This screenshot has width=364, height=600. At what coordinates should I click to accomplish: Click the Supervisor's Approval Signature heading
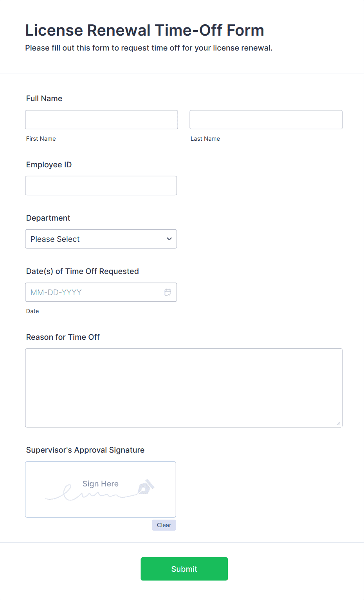(x=85, y=450)
